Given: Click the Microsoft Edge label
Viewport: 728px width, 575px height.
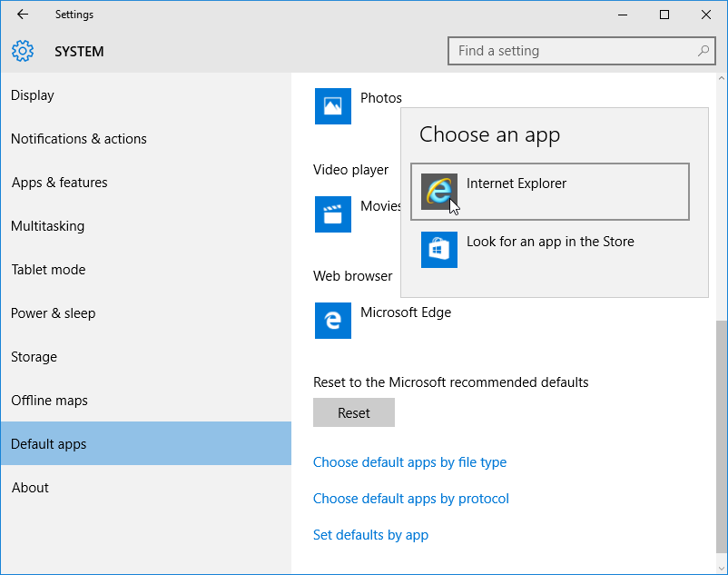Looking at the screenshot, I should point(406,312).
